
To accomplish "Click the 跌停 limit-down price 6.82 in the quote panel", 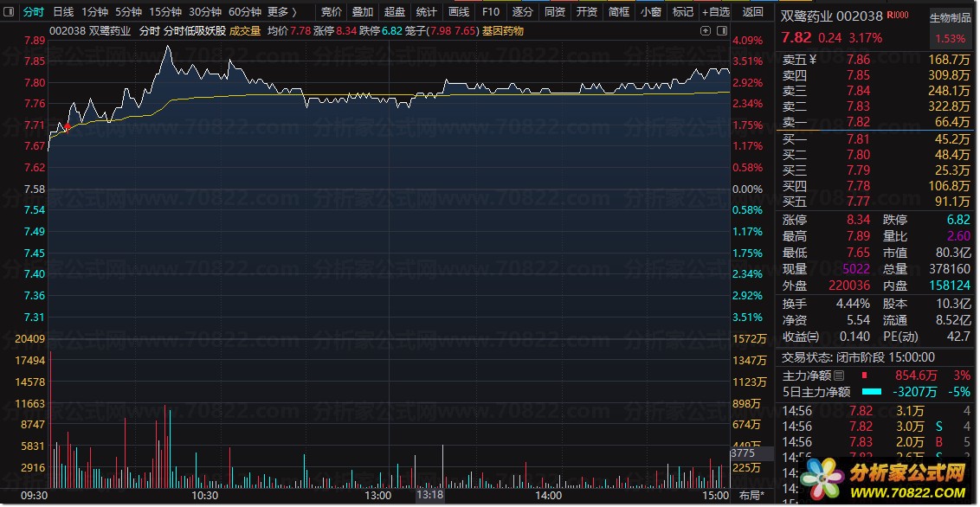I will pyautogui.click(x=958, y=220).
